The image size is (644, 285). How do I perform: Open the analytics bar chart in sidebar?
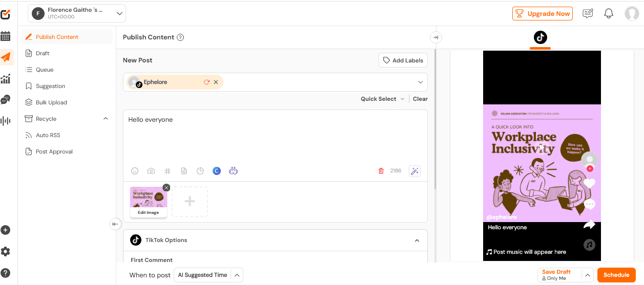tap(6, 79)
